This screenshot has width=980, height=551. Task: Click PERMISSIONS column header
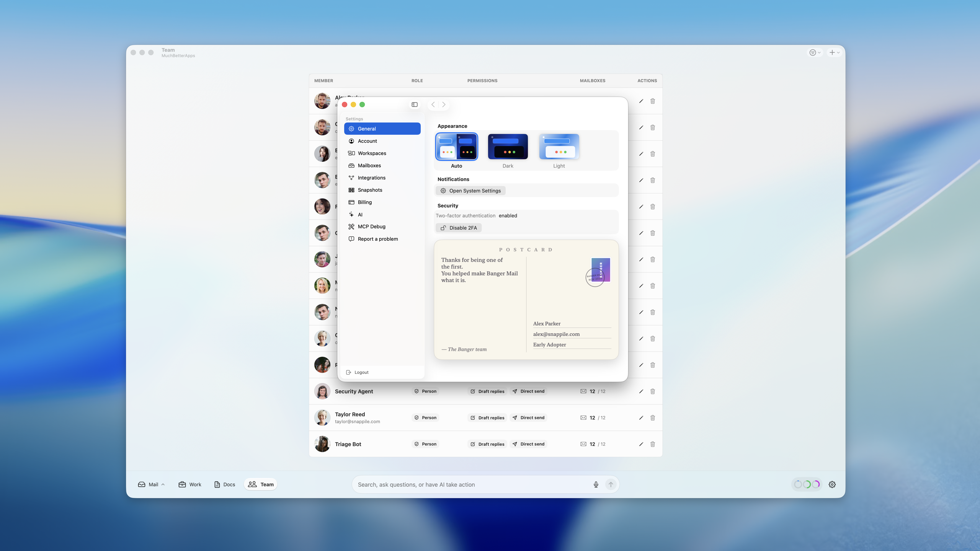[482, 81]
